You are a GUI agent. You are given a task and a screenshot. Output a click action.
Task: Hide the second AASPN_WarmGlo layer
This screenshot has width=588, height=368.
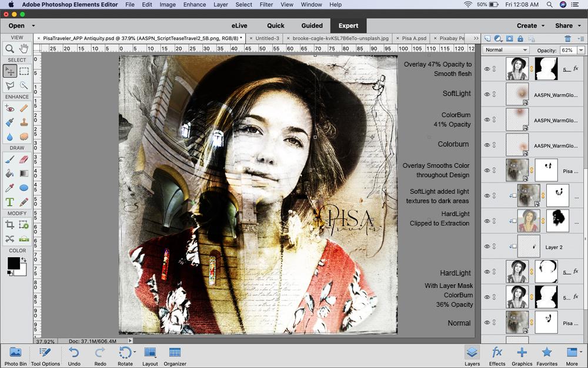(x=487, y=120)
